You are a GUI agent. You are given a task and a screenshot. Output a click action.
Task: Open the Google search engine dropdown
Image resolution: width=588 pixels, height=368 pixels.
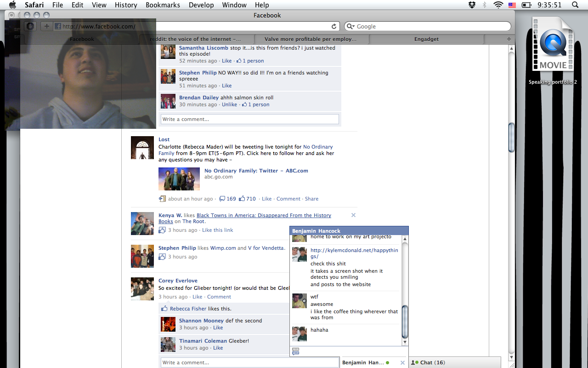[350, 26]
